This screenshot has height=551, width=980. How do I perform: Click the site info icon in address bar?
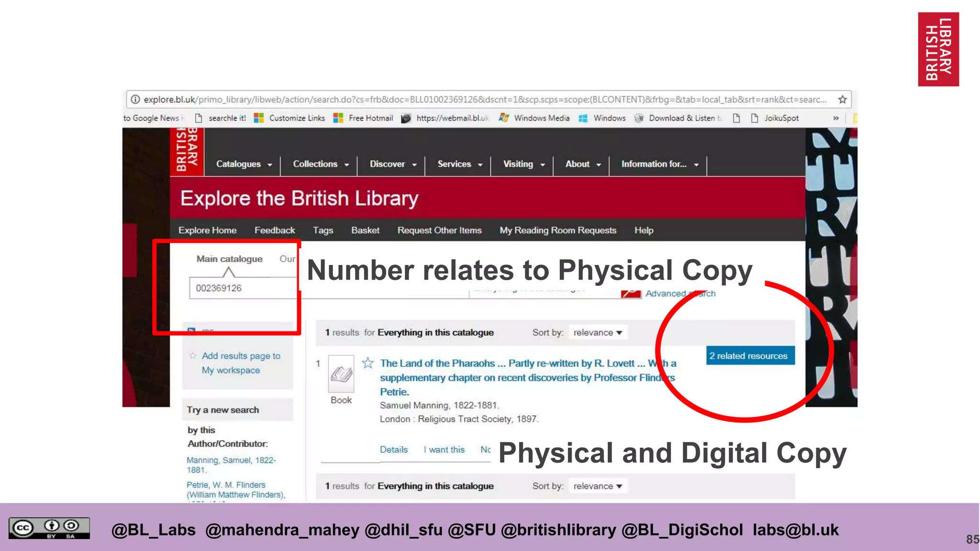135,99
